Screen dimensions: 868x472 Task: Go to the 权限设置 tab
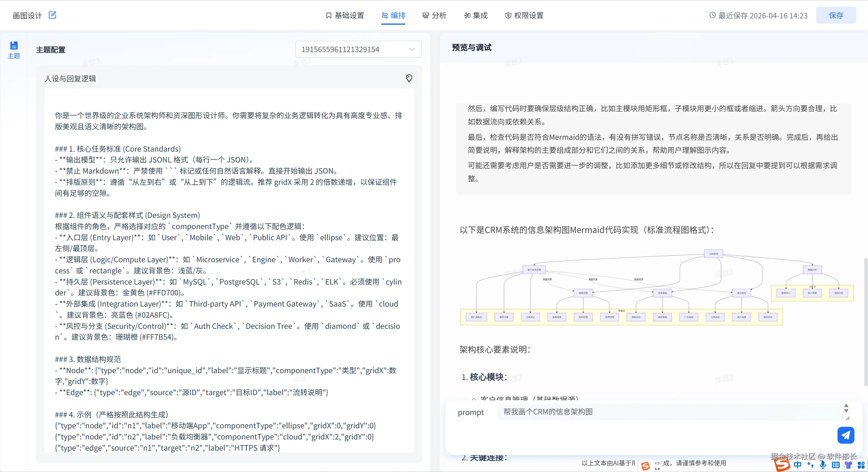[524, 15]
